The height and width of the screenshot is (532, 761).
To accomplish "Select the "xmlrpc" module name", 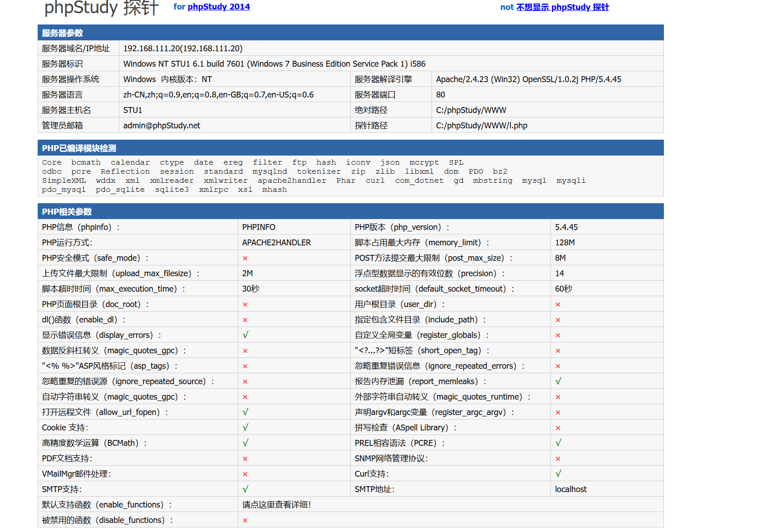I will 214,190.
